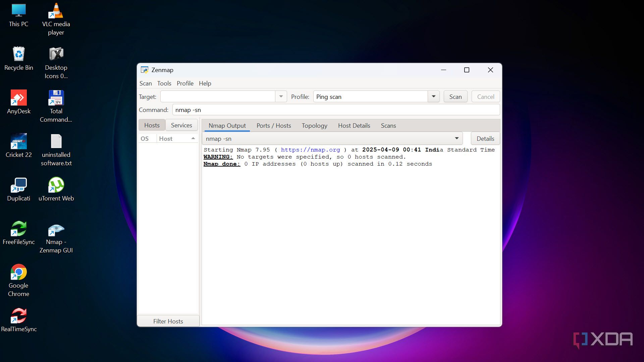The height and width of the screenshot is (362, 644).
Task: Select the Google Chrome shortcut
Action: click(18, 281)
